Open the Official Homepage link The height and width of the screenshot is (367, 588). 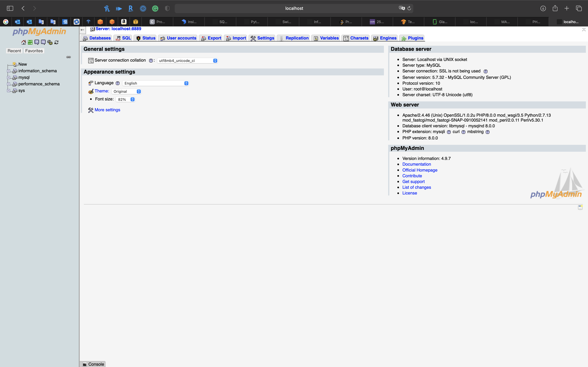click(x=420, y=170)
